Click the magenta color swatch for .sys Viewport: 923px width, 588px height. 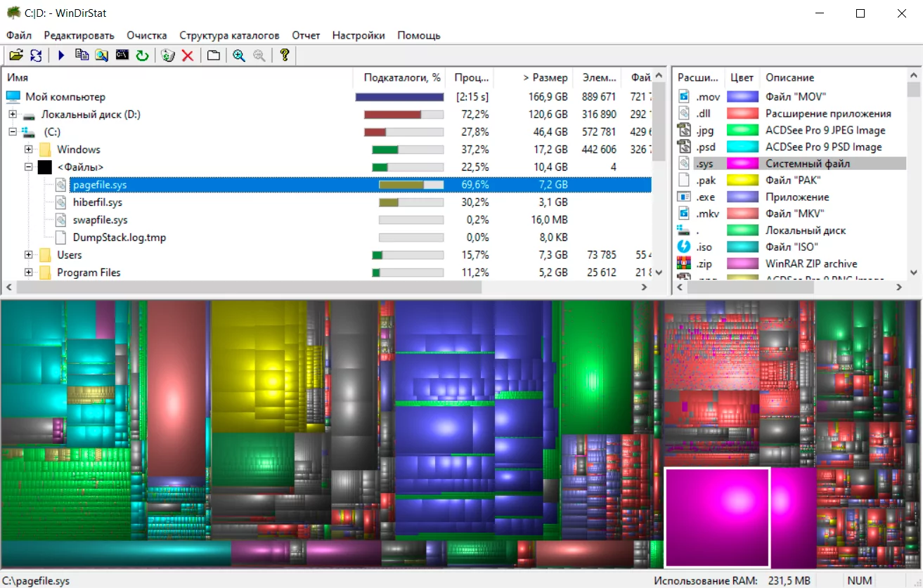(742, 164)
